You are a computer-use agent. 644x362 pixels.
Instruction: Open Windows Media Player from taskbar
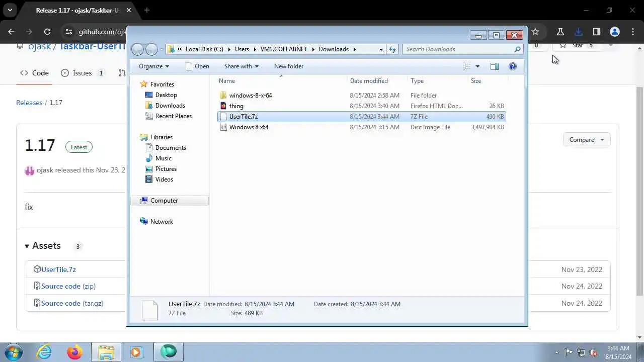coord(136,352)
